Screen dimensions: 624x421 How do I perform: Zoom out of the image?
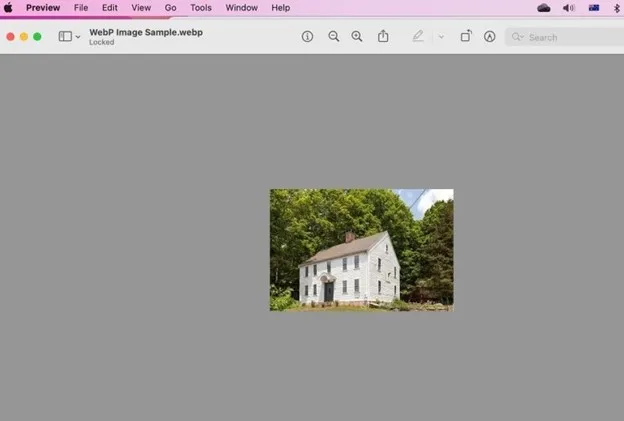pyautogui.click(x=334, y=37)
